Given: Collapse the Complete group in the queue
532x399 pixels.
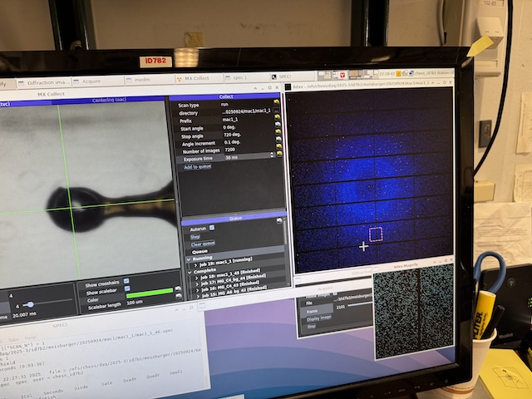Looking at the screenshot, I should point(190,272).
